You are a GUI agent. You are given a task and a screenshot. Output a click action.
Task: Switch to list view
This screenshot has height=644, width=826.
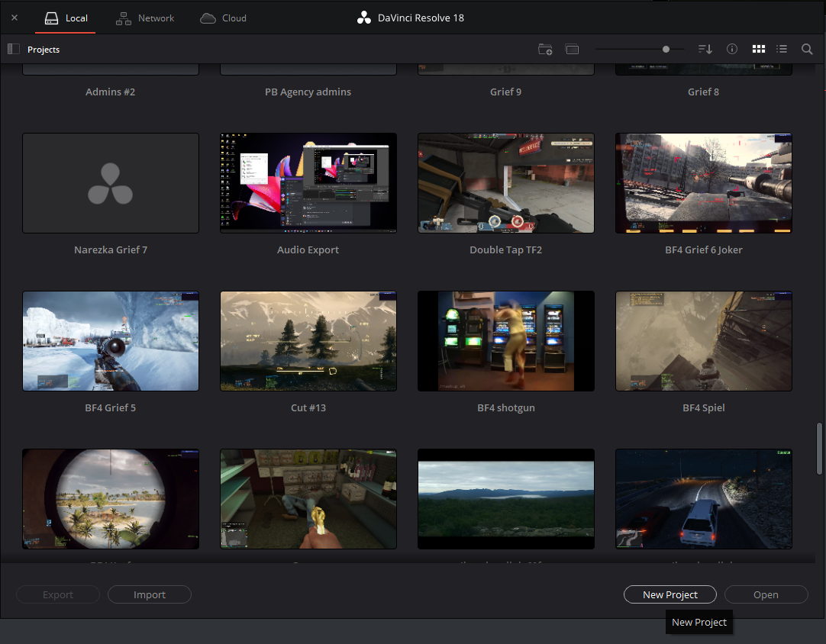pos(782,49)
